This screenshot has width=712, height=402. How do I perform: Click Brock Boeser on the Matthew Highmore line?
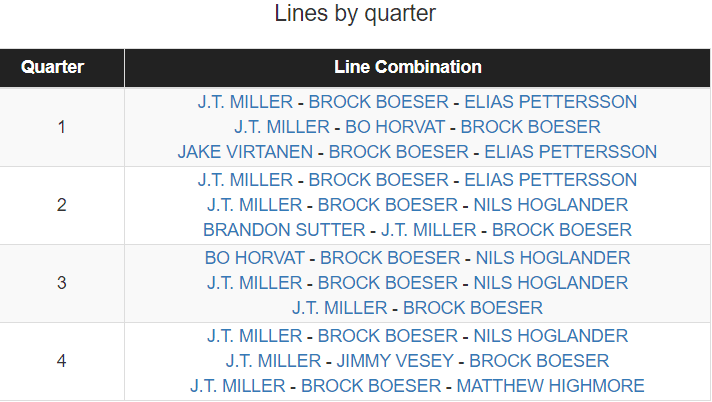click(371, 386)
